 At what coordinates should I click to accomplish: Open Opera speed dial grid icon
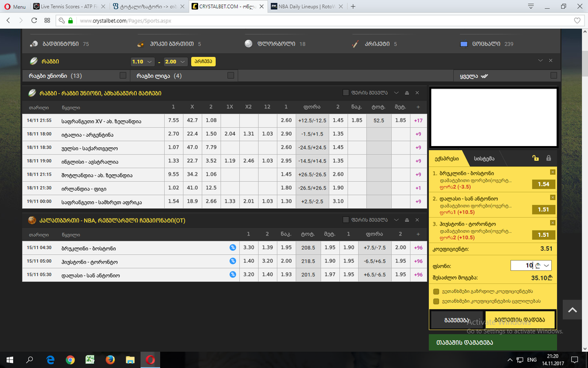(47, 20)
